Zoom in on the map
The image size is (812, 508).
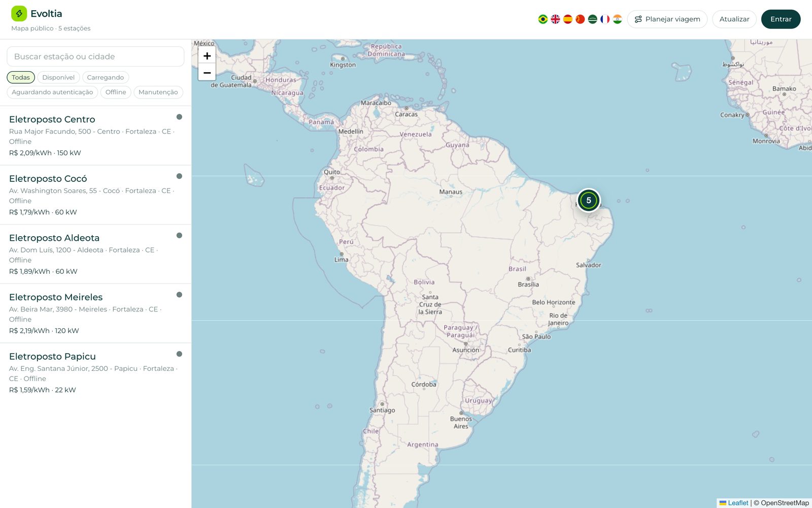pyautogui.click(x=207, y=56)
